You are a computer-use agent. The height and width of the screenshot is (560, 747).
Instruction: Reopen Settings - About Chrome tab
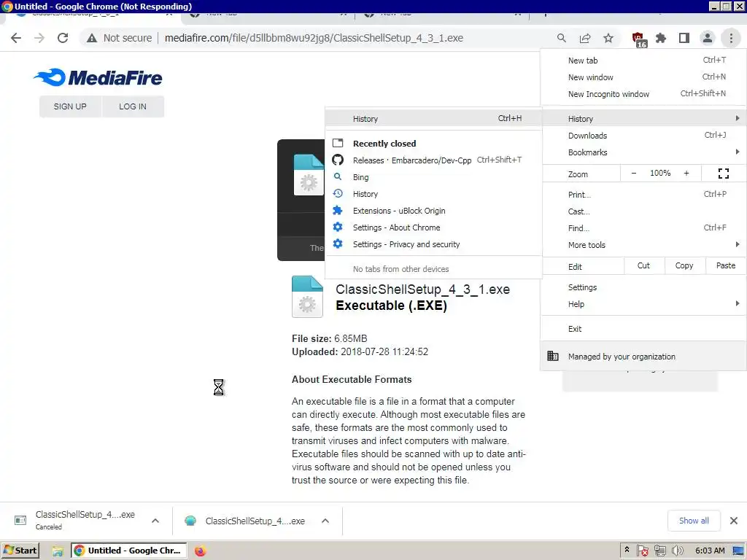pyautogui.click(x=433, y=227)
